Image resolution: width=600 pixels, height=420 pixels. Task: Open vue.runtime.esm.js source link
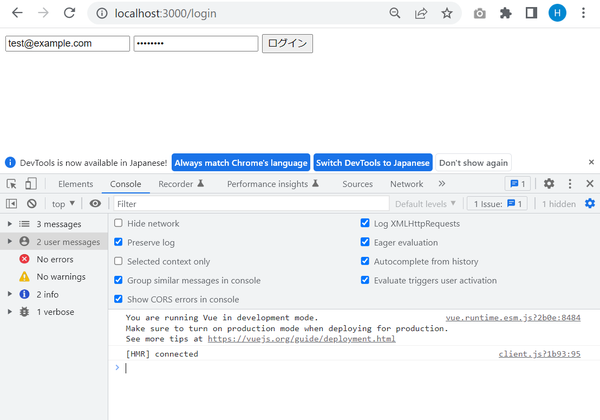click(x=513, y=317)
